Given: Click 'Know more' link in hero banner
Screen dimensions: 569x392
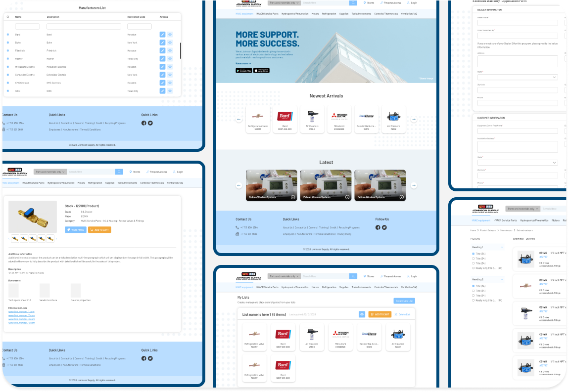Looking at the screenshot, I should 243,63.
